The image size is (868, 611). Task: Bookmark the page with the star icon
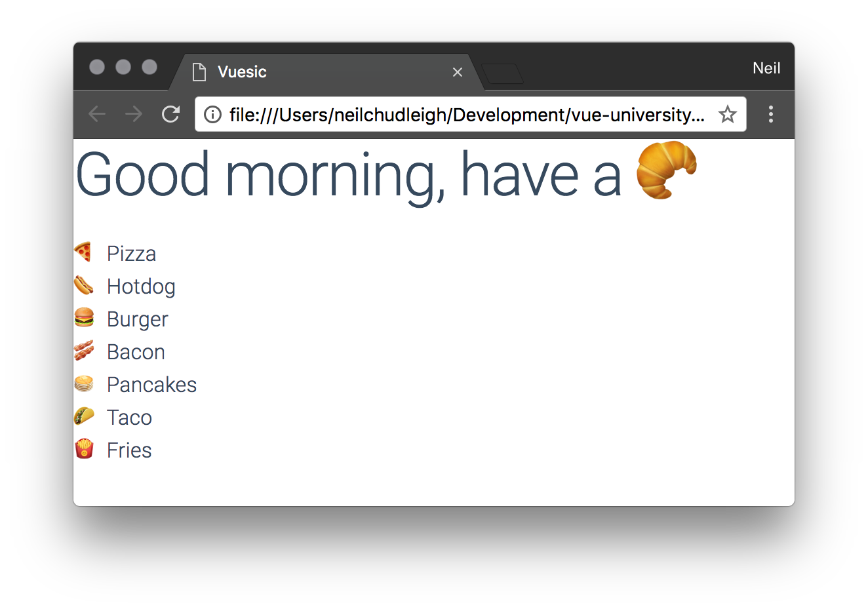click(727, 114)
